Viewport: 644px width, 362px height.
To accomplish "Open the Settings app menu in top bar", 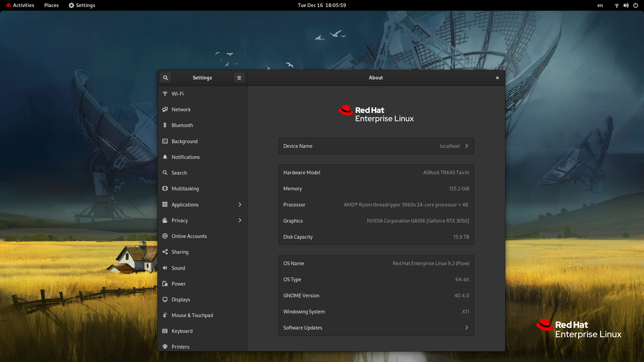I will (x=82, y=5).
